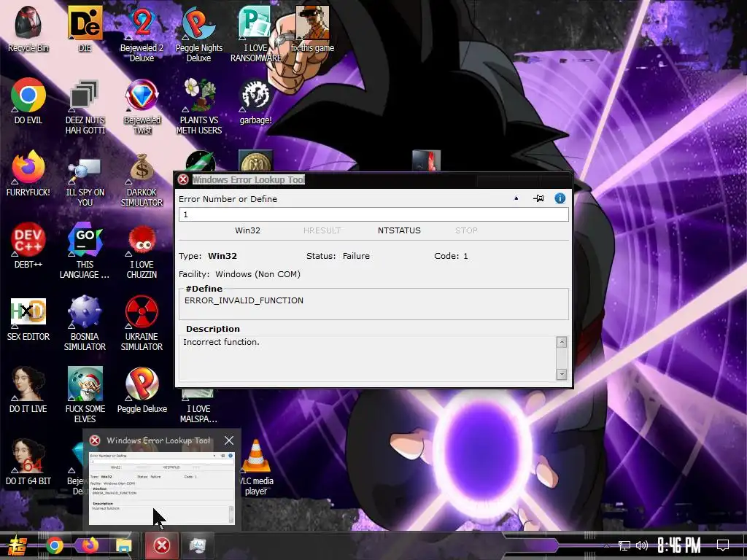
Task: Select PLANTS VS METH USERS shortcut
Action: tap(198, 106)
